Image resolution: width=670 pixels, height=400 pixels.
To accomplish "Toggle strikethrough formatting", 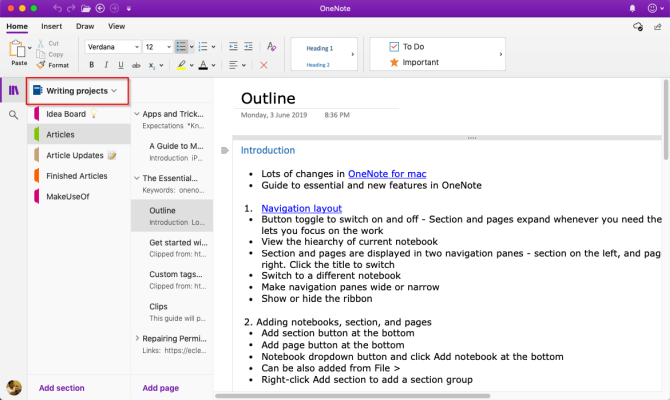I will (x=136, y=65).
